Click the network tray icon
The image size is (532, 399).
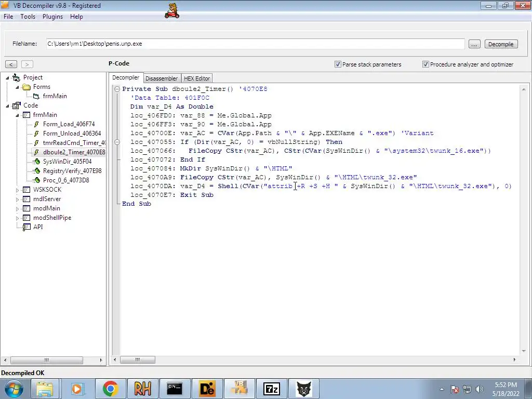pyautogui.click(x=467, y=389)
